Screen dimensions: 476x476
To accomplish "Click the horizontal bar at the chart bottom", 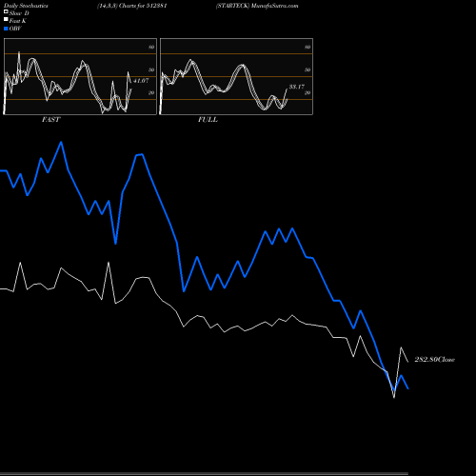I will (x=204, y=473).
